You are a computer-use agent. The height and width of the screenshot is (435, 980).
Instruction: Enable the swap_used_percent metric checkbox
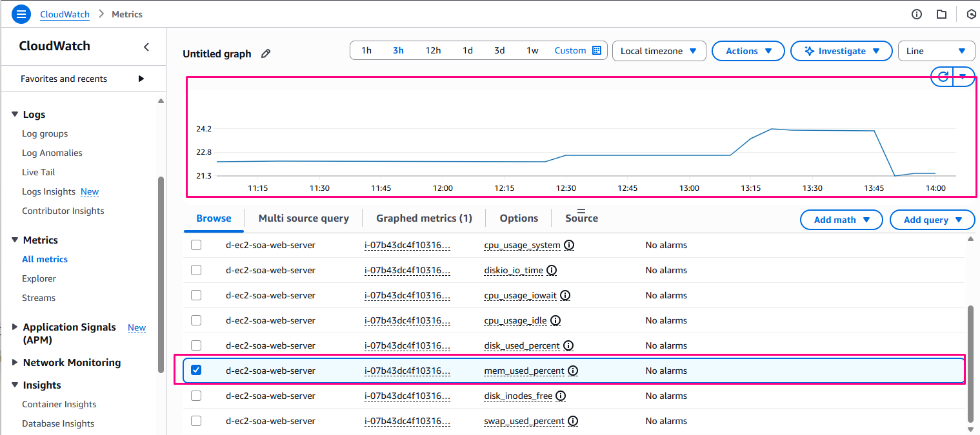point(196,421)
